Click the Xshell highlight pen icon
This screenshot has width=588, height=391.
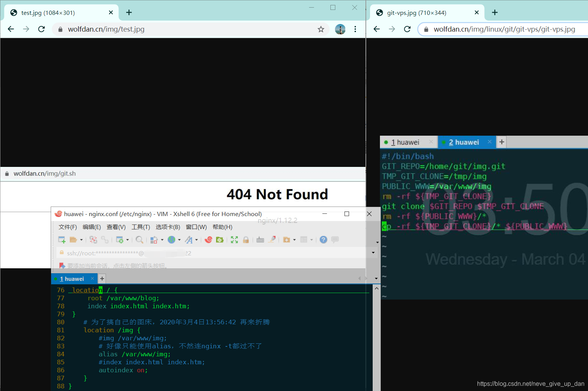pyautogui.click(x=272, y=240)
